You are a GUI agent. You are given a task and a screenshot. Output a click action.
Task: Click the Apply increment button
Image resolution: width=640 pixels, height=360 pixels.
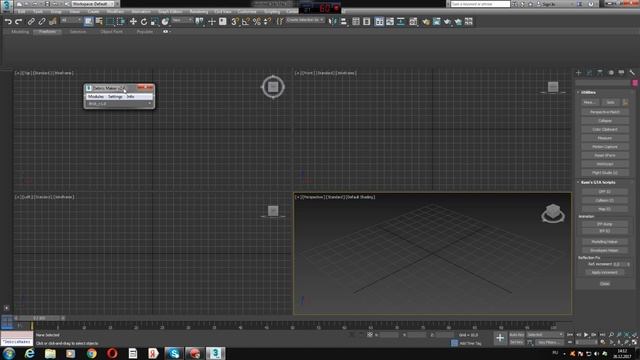pos(605,272)
